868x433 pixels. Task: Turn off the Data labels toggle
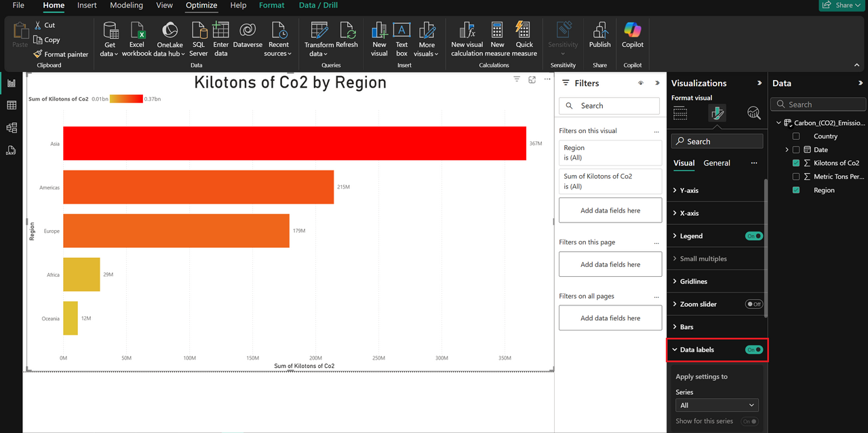click(x=754, y=350)
